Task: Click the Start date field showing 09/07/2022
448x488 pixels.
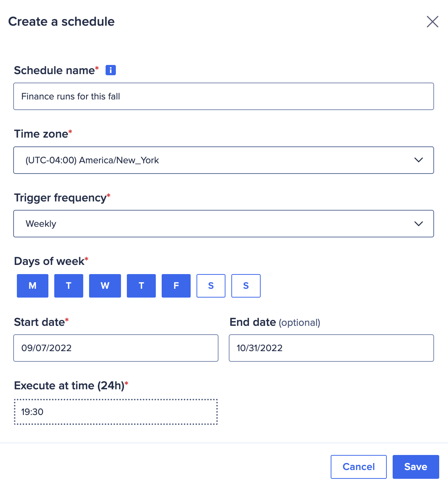Action: click(x=116, y=348)
